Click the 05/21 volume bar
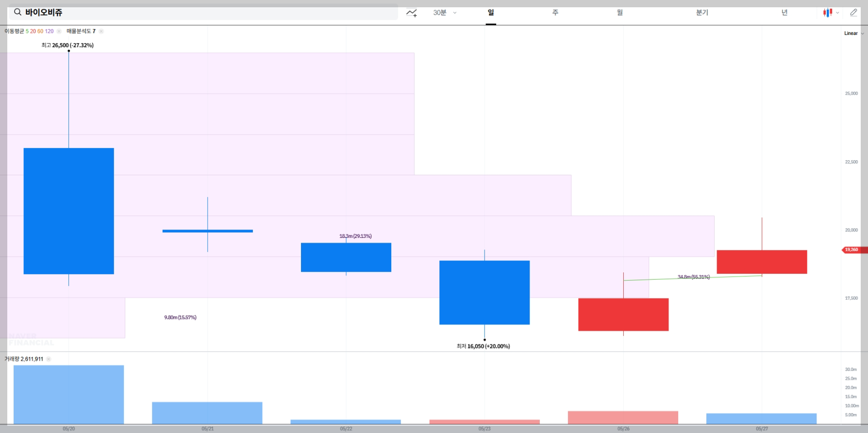 click(207, 413)
